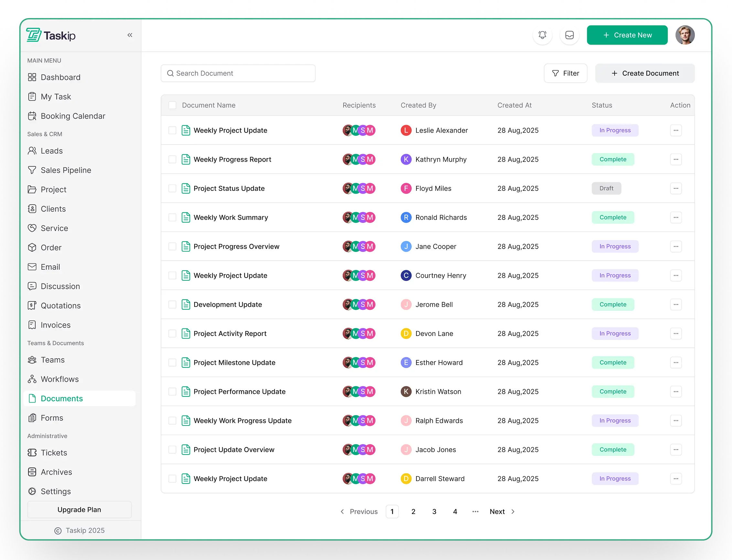Open user profile avatar
Image resolution: width=732 pixels, height=560 pixels.
(x=685, y=35)
